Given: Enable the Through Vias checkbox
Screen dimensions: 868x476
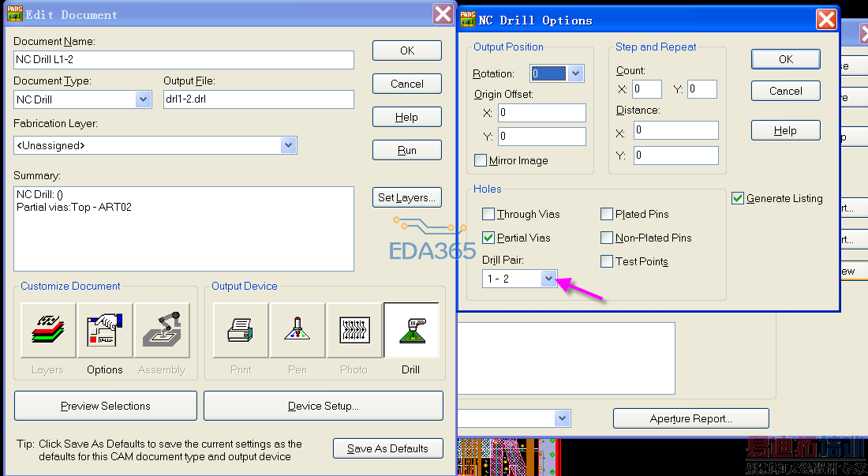Looking at the screenshot, I should [x=488, y=214].
